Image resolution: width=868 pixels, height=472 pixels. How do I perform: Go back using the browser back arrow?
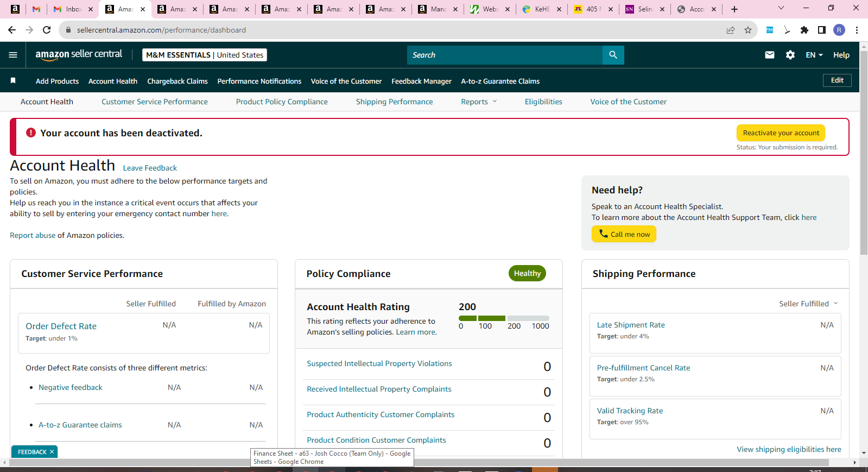[x=12, y=30]
